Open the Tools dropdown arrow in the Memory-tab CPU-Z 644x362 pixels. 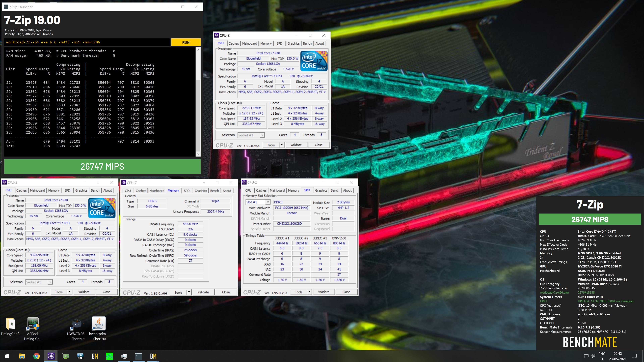coord(189,292)
